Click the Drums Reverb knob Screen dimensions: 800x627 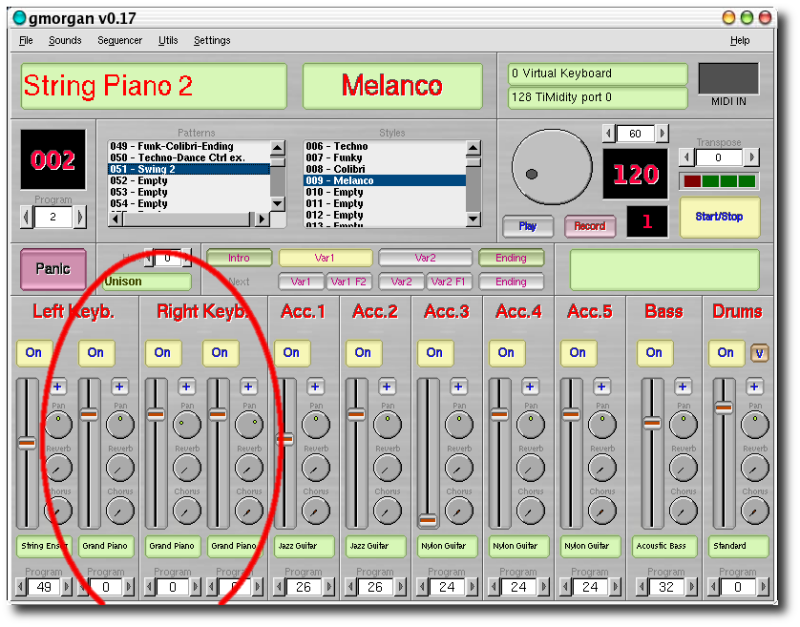point(755,467)
